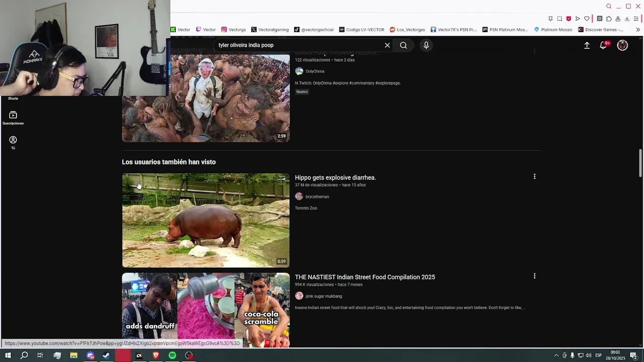This screenshot has width=644, height=362.
Task: Open the Platinum Mosaic bookmark
Action: pos(553,30)
